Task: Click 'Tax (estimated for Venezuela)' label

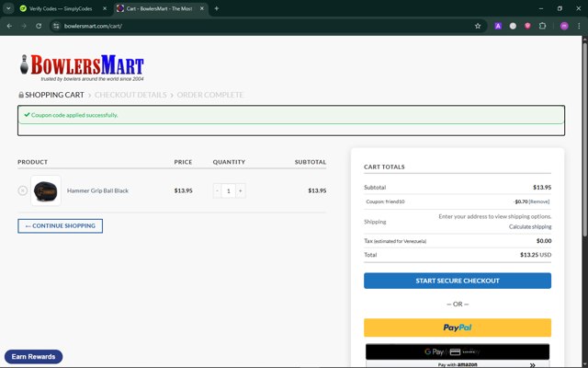Action: click(x=395, y=241)
